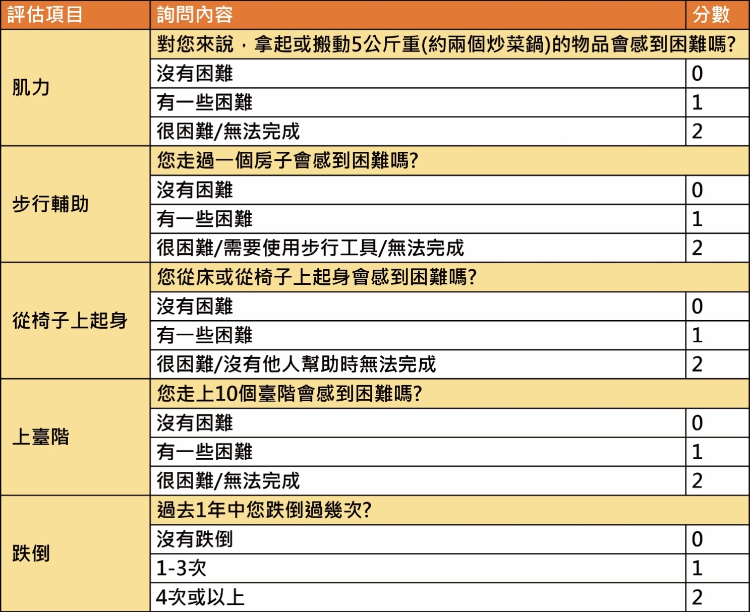This screenshot has height=612, width=750.
Task: Click the question 過去1年中您跌倒過幾次?
Action: click(450, 510)
